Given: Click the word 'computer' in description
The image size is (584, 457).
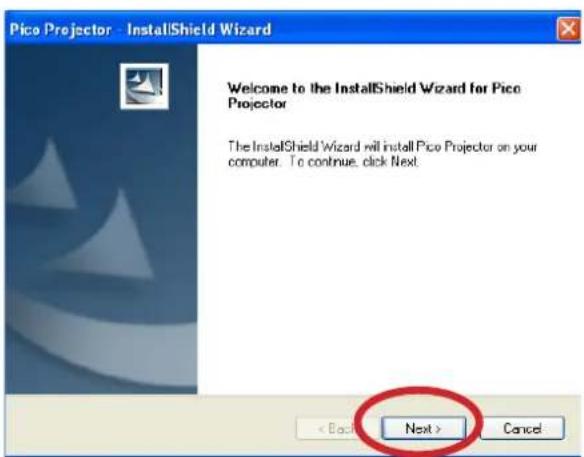Looking at the screenshot, I should coord(253,162).
